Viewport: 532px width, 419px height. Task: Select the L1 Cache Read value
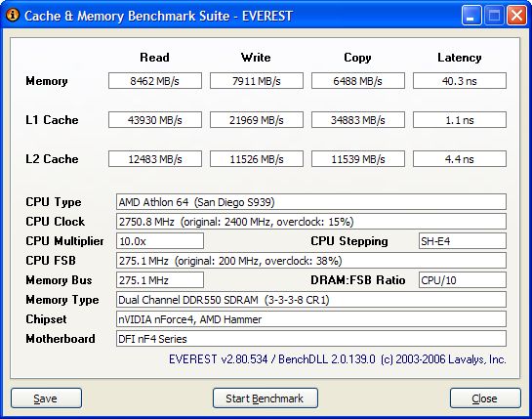155,120
